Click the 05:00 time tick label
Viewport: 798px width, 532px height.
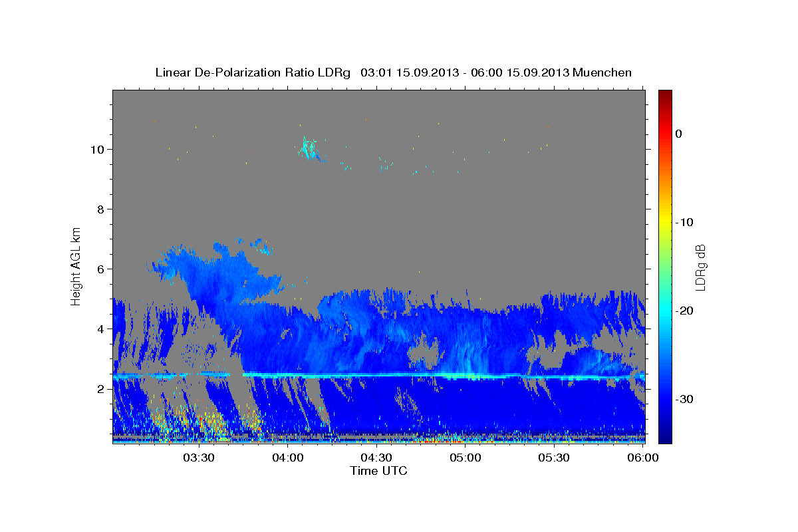(465, 458)
